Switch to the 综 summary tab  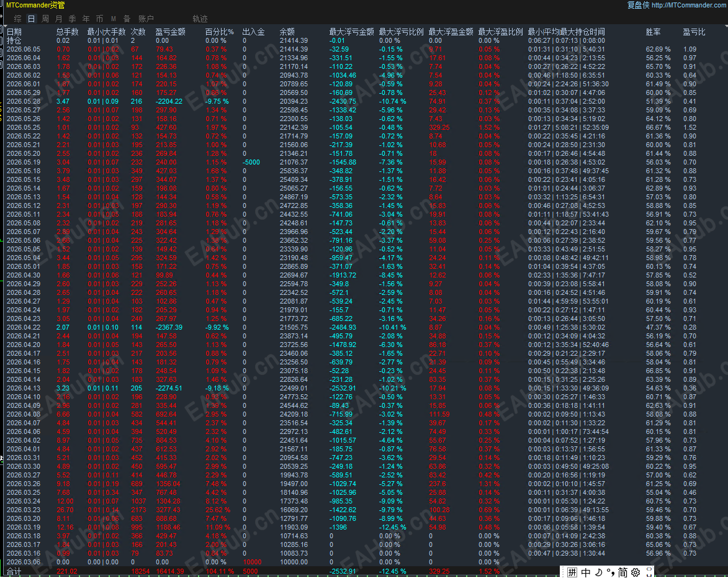coord(17,19)
